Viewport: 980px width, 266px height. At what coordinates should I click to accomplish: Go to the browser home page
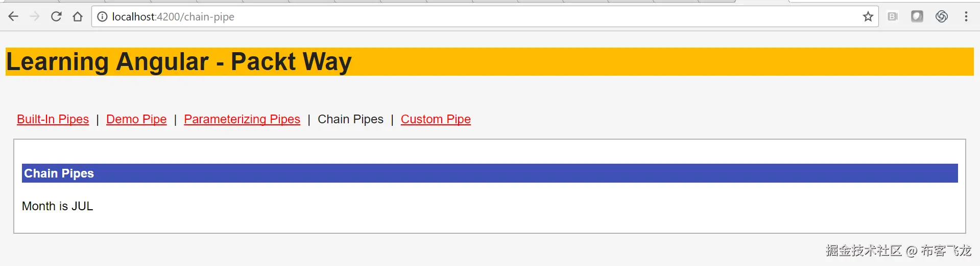click(78, 17)
